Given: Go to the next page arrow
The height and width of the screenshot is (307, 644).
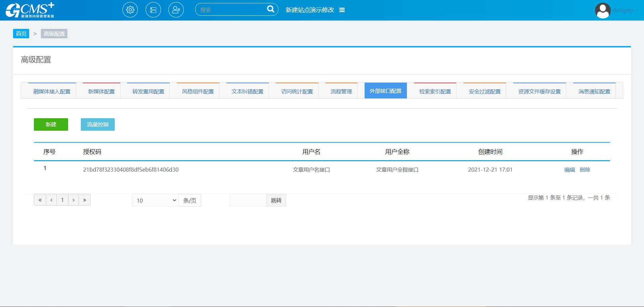Looking at the screenshot, I should tap(73, 200).
